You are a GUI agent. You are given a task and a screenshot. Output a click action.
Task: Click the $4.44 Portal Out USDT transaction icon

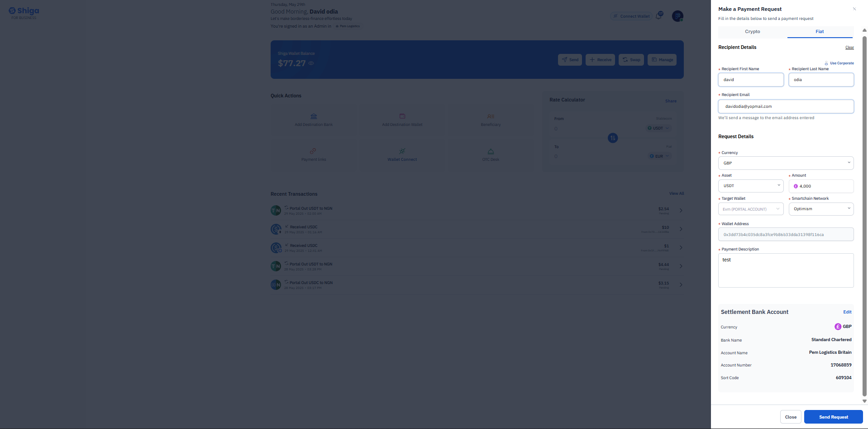pos(276,266)
